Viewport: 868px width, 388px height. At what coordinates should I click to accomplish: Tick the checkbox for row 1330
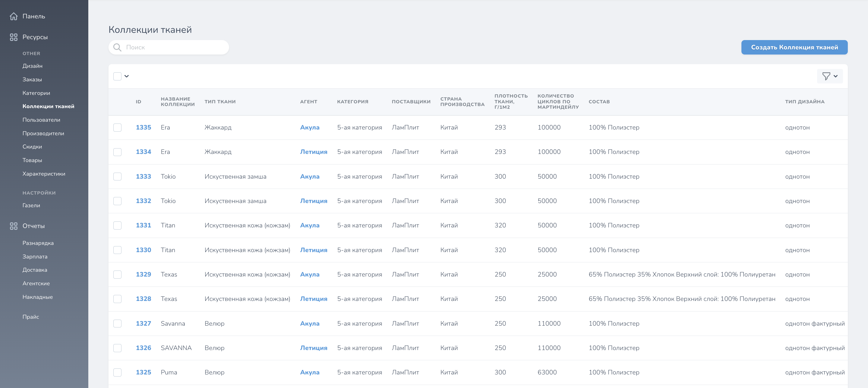click(x=117, y=250)
